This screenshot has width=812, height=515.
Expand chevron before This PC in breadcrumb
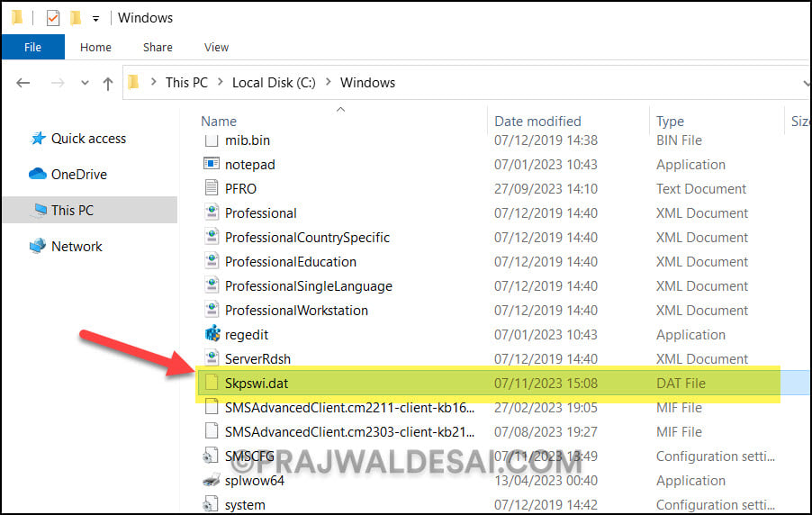pos(153,82)
